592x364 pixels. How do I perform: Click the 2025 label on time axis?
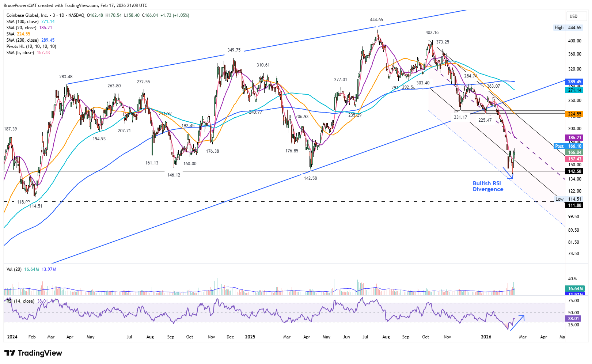pos(250,337)
